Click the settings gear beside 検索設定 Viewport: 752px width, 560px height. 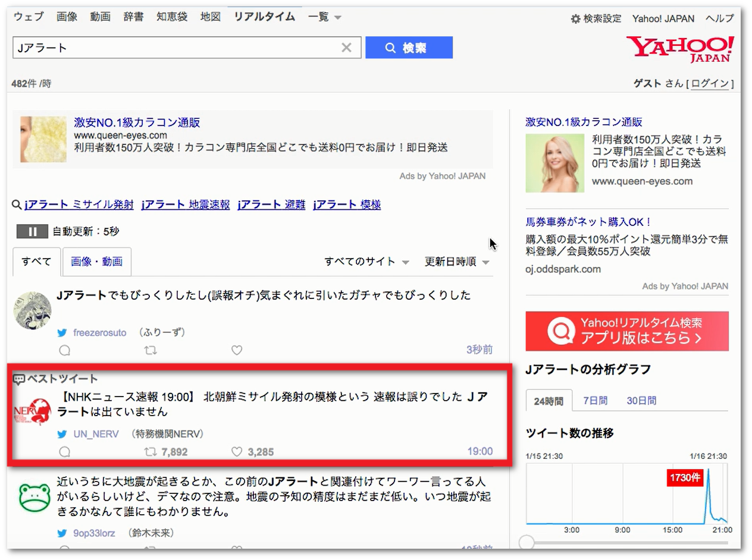click(x=575, y=18)
